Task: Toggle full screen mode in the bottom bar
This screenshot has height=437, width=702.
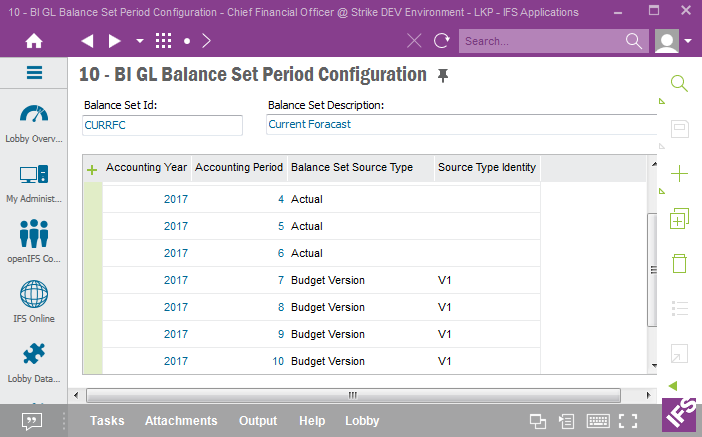Action: (x=628, y=421)
